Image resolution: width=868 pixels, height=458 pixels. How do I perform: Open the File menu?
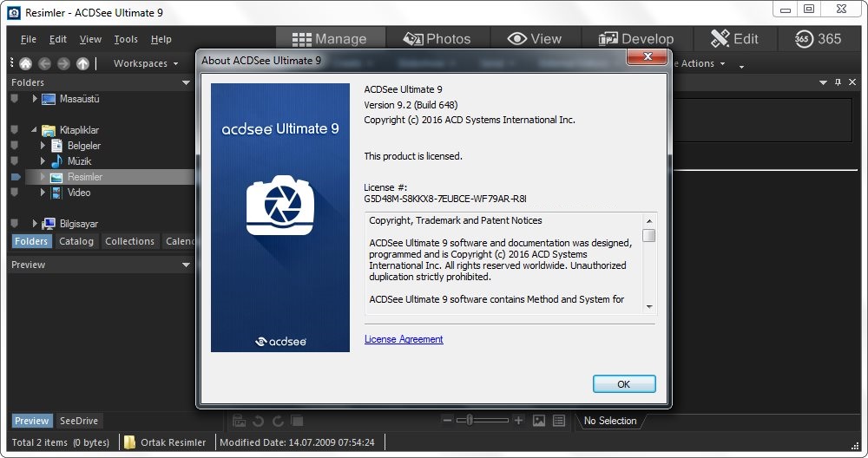coord(29,39)
